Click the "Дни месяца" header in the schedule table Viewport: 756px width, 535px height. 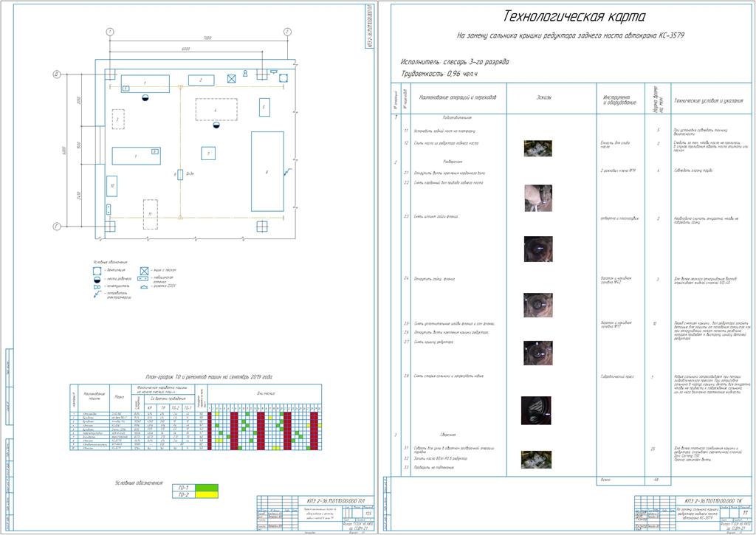[x=266, y=393]
